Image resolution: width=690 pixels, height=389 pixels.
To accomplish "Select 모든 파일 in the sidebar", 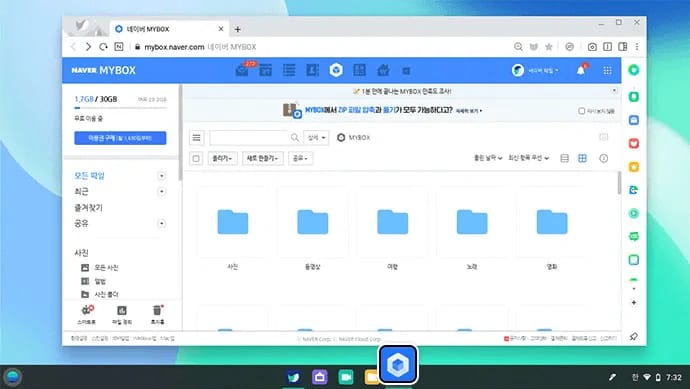I will tap(89, 176).
